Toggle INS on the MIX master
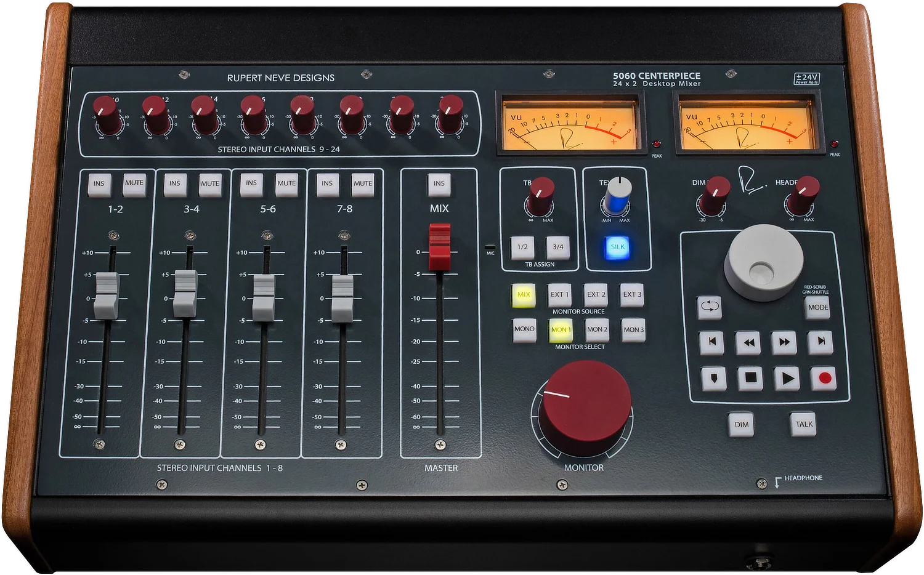The image size is (924, 575). 439,185
